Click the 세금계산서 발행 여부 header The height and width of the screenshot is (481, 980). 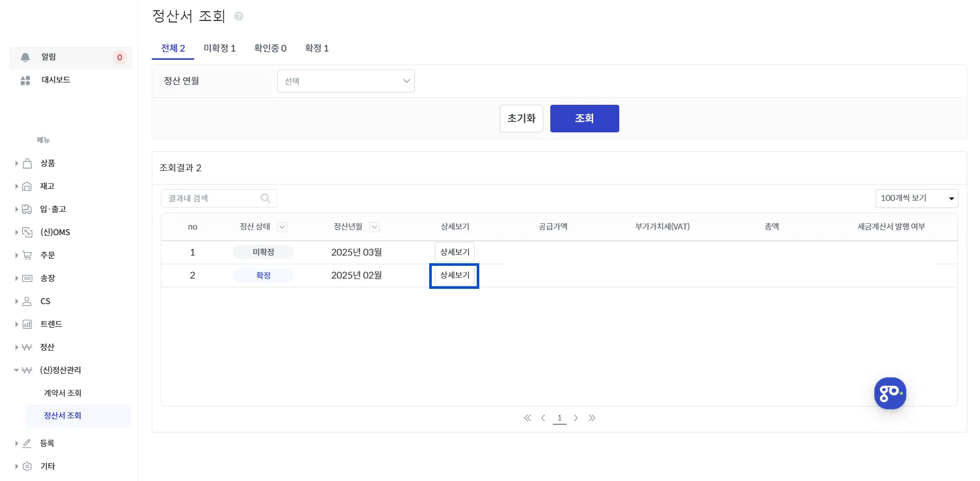pyautogui.click(x=891, y=226)
